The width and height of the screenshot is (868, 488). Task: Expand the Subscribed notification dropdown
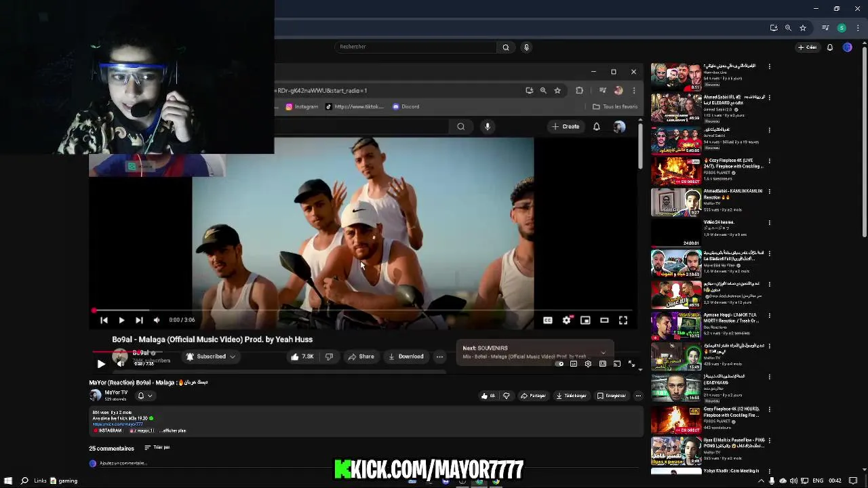click(x=233, y=357)
